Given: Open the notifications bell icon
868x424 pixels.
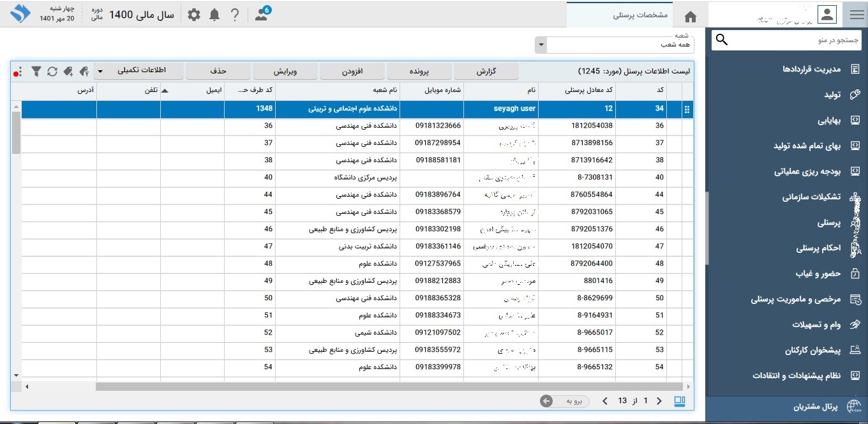Looking at the screenshot, I should 214,15.
